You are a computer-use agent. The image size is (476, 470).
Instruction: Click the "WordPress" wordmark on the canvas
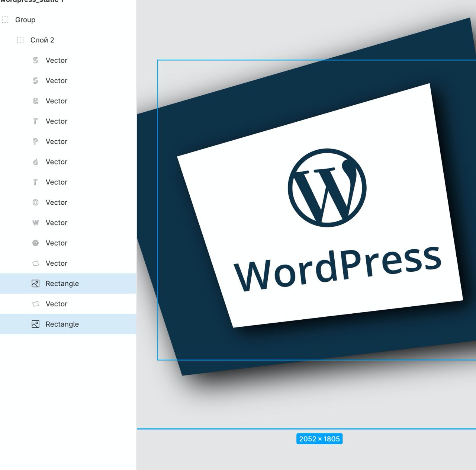[338, 269]
